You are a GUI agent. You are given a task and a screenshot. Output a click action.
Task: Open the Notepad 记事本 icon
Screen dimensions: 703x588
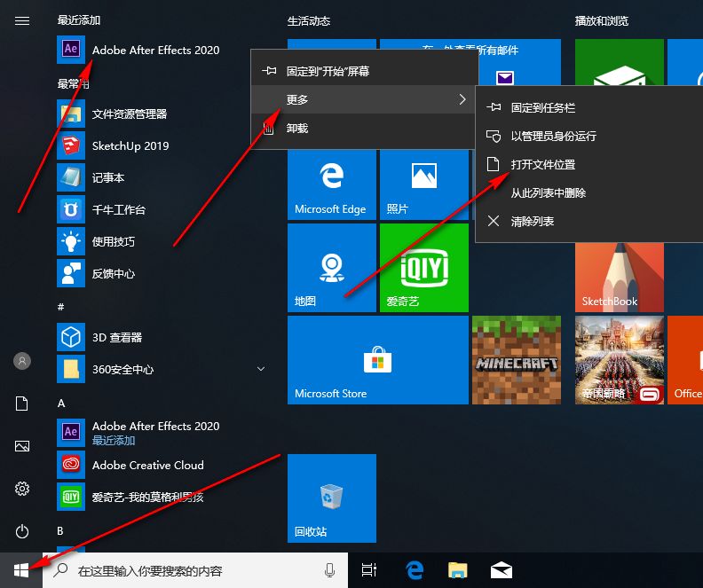[71, 177]
